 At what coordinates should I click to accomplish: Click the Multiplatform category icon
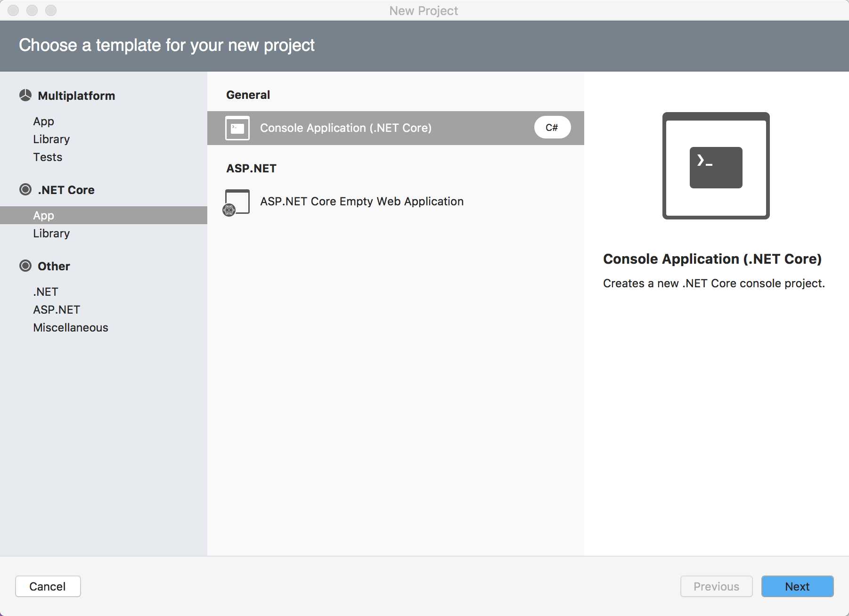25,96
